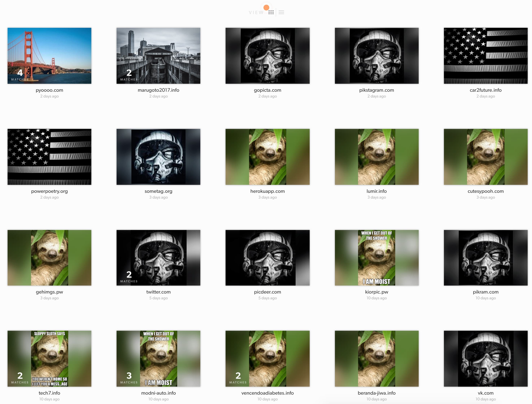Open the twitter.com helmet thumbnail

pos(158,258)
